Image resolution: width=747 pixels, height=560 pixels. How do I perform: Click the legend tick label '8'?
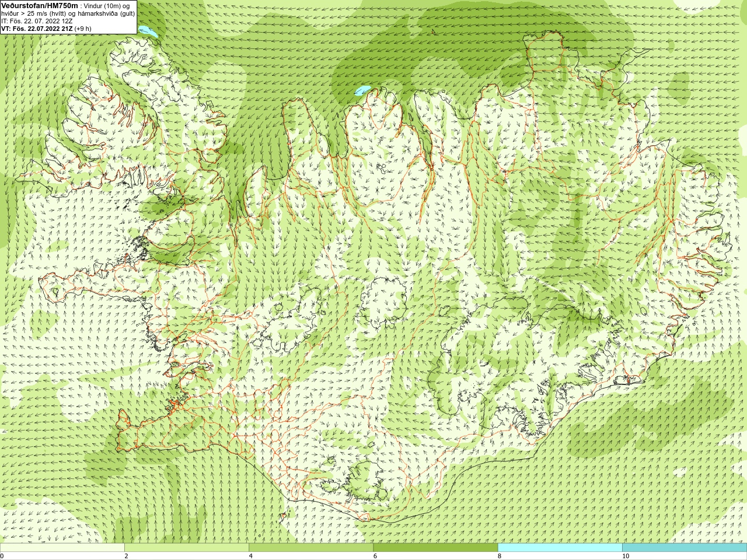point(499,556)
